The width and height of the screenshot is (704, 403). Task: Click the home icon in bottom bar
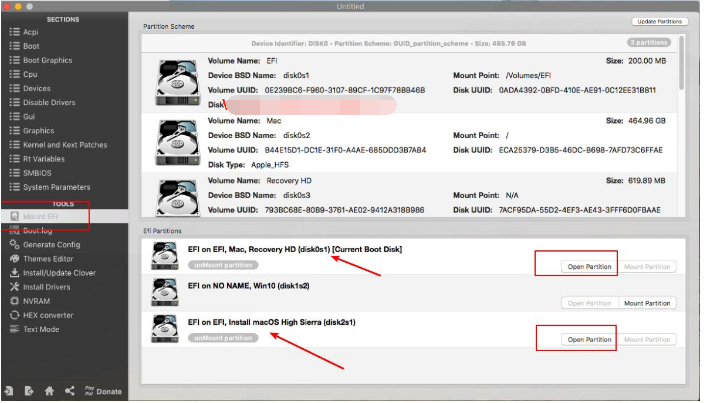[49, 391]
